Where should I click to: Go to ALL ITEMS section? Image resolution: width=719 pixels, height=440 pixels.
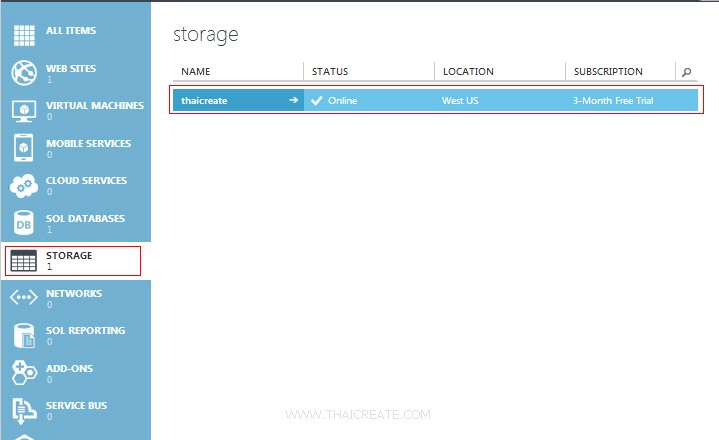point(71,31)
